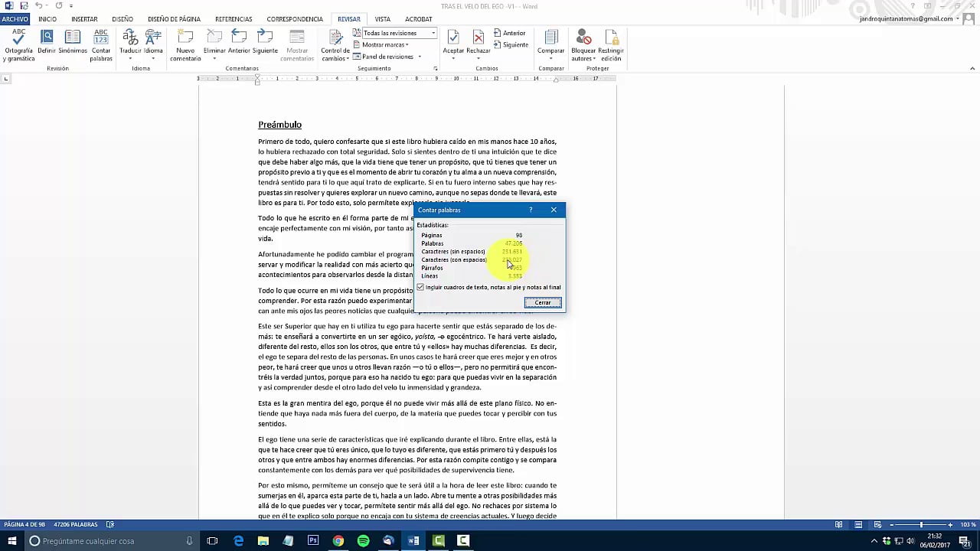Click the repeat/redo arrow in quick access toolbar
Screen dimensions: 980x551
[x=58, y=6]
